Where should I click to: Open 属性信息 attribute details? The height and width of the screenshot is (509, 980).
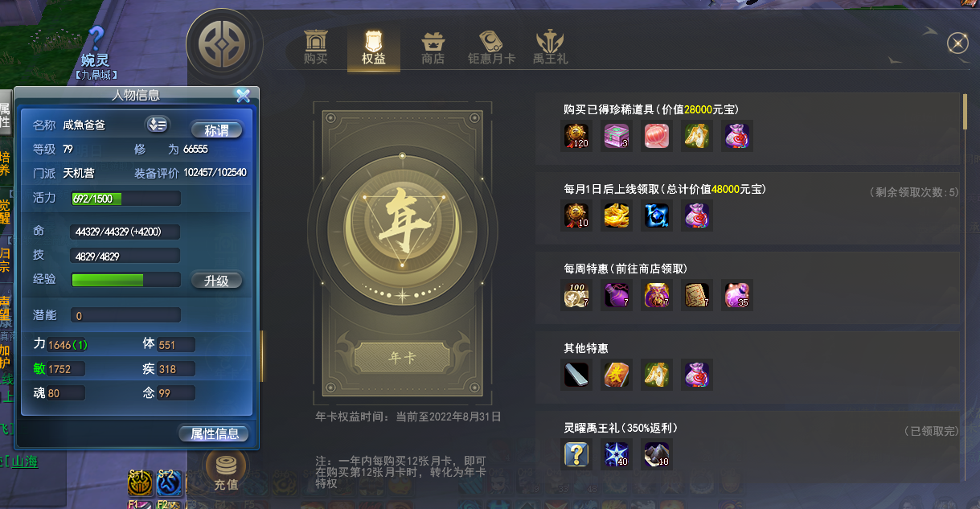(214, 433)
